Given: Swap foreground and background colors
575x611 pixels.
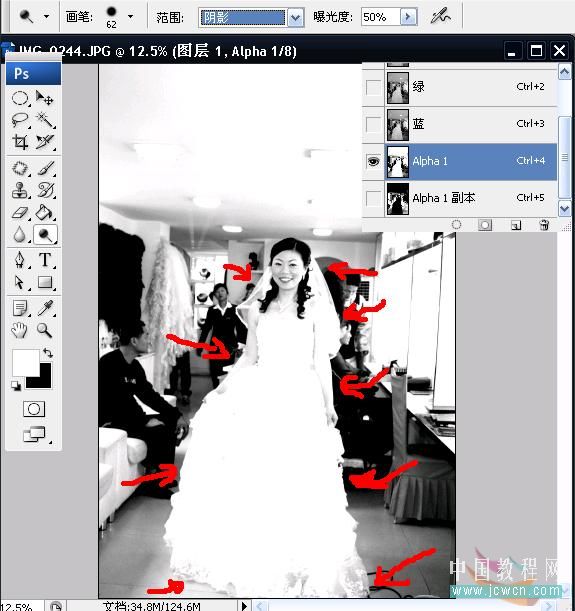Looking at the screenshot, I should click(48, 353).
